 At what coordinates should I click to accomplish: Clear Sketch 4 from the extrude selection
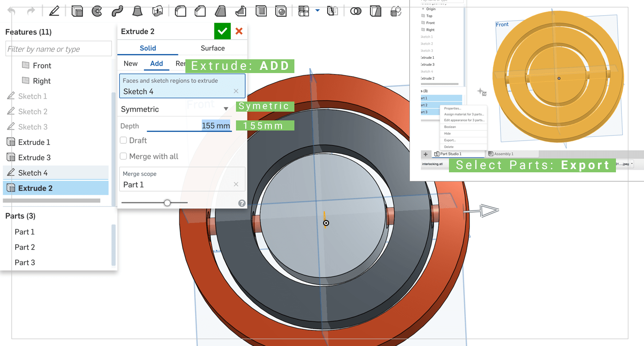pos(236,91)
